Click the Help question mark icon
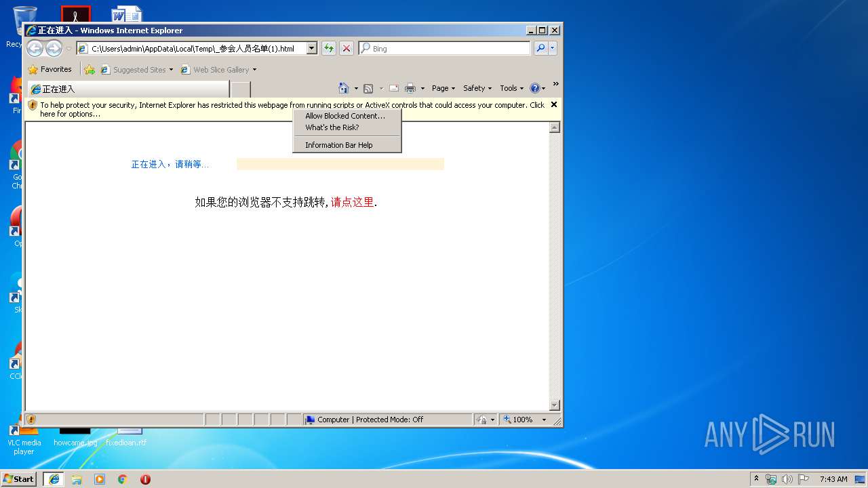The width and height of the screenshot is (868, 488). tap(534, 88)
